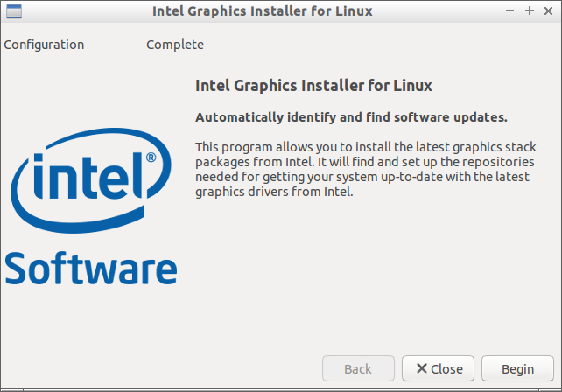
Task: Open the window menu icon in title bar
Action: [x=14, y=11]
